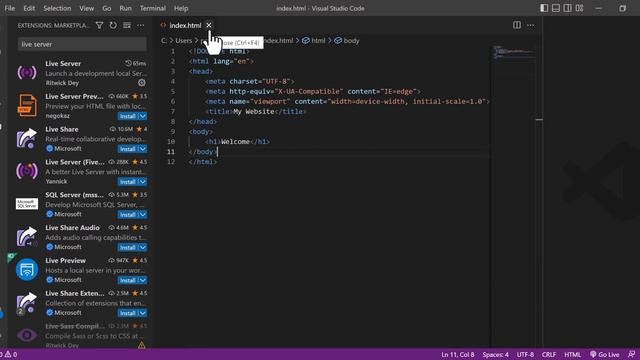
Task: Click the live server search field
Action: click(82, 44)
